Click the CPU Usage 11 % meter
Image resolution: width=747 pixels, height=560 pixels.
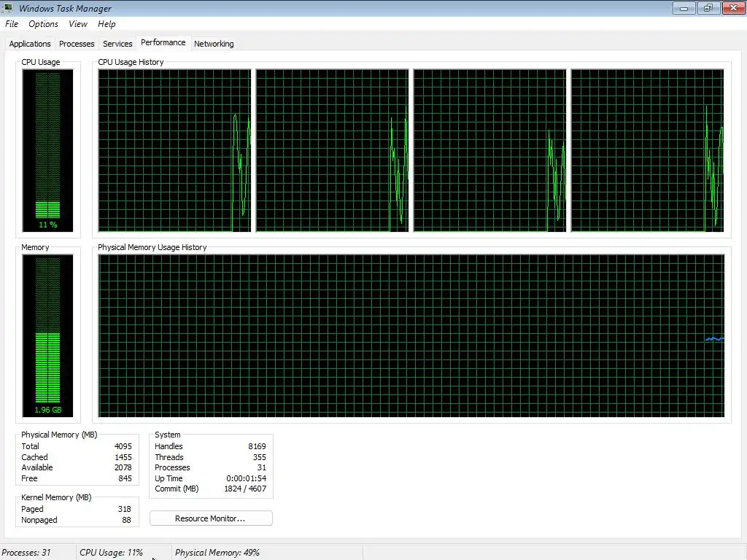click(47, 150)
